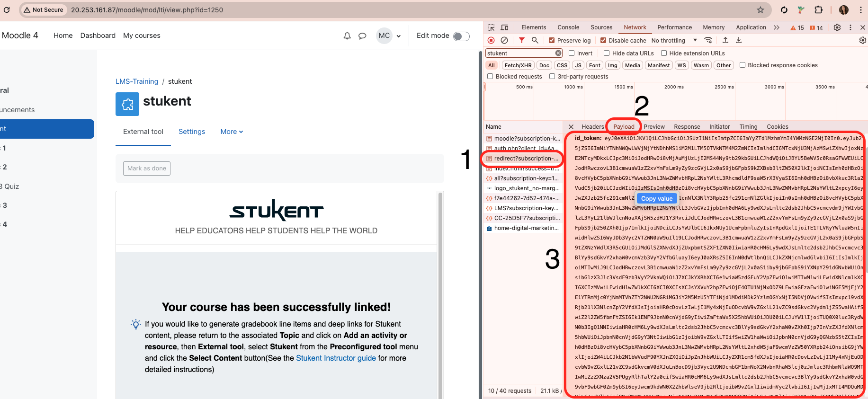This screenshot has width=868, height=399.
Task: Switch to DevTools Console panel
Action: [568, 27]
